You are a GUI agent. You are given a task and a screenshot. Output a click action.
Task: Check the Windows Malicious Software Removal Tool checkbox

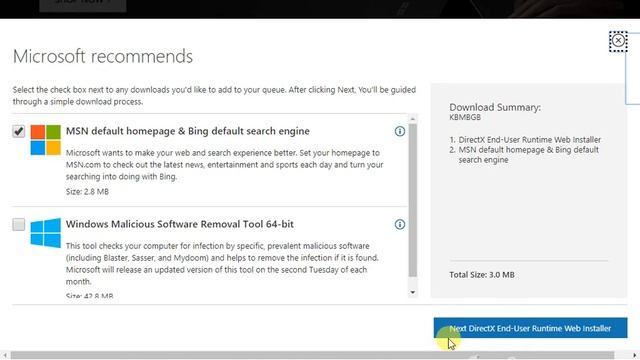click(18, 224)
